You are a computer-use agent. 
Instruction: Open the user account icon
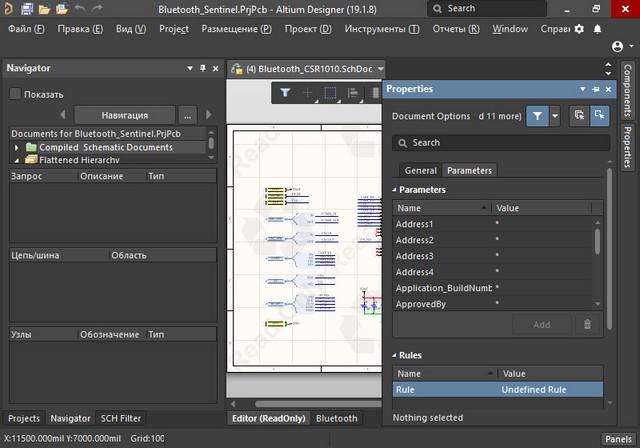[618, 47]
